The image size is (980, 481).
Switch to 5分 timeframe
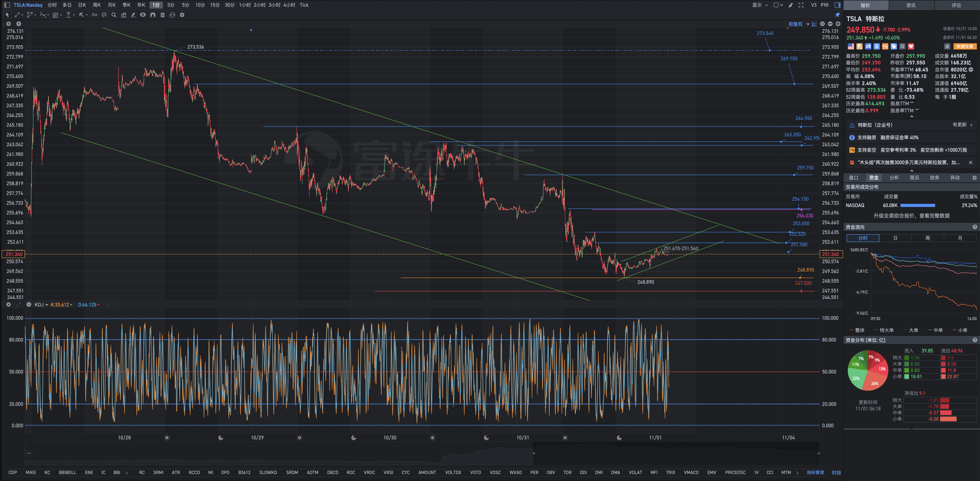tap(185, 5)
